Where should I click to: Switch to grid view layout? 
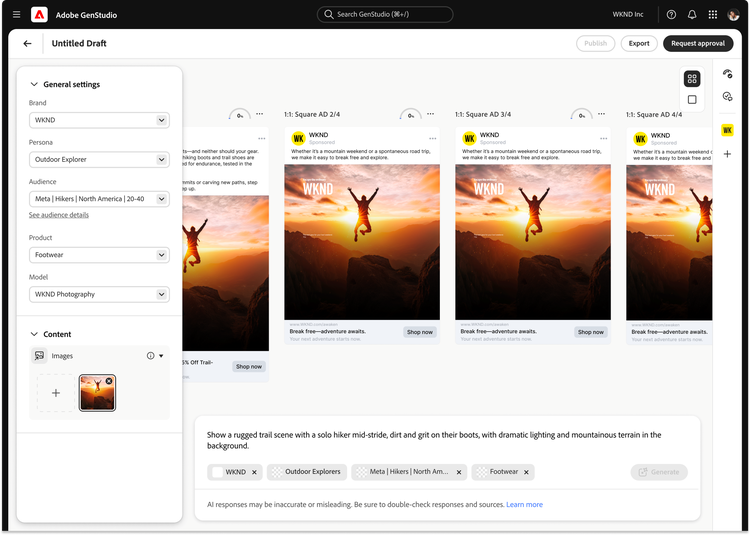[x=692, y=79]
